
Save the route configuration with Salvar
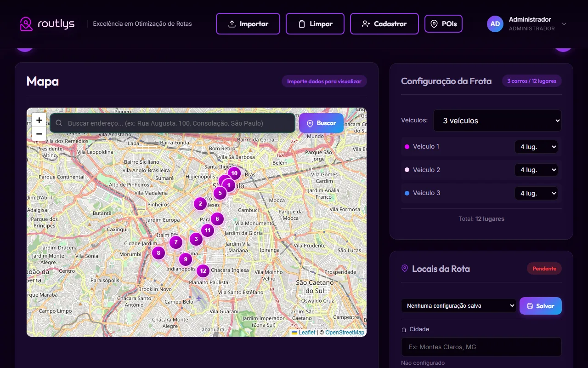point(541,306)
